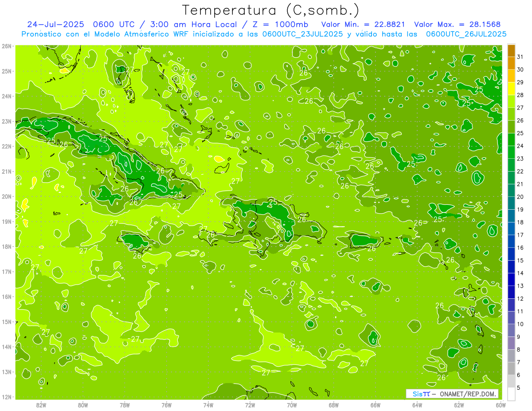This screenshot has width=532, height=411.
Task: Click the color scale label 13
Action: coord(520,286)
